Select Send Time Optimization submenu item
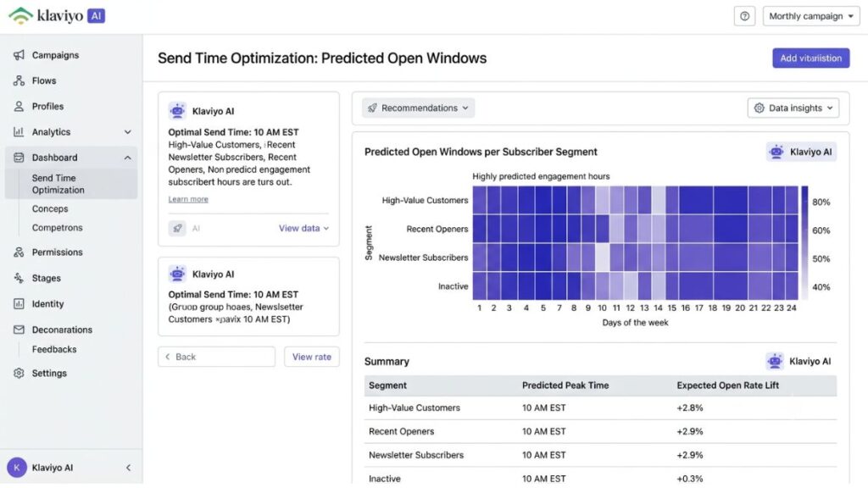Viewport: 868px width, 488px height. tap(71, 184)
